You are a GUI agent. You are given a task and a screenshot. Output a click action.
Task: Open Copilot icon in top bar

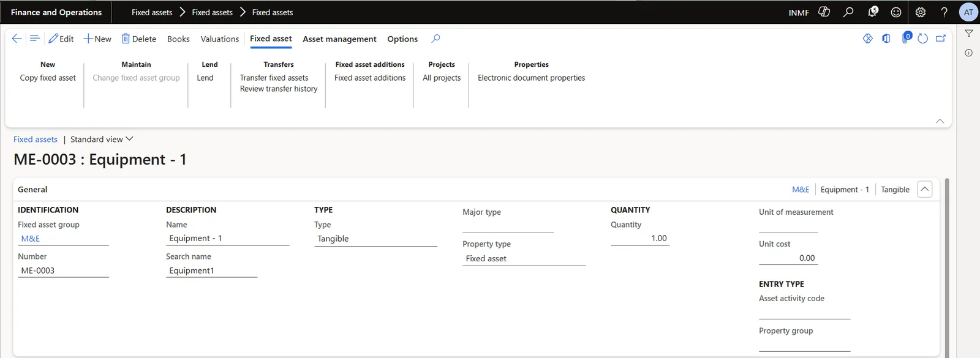point(824,12)
